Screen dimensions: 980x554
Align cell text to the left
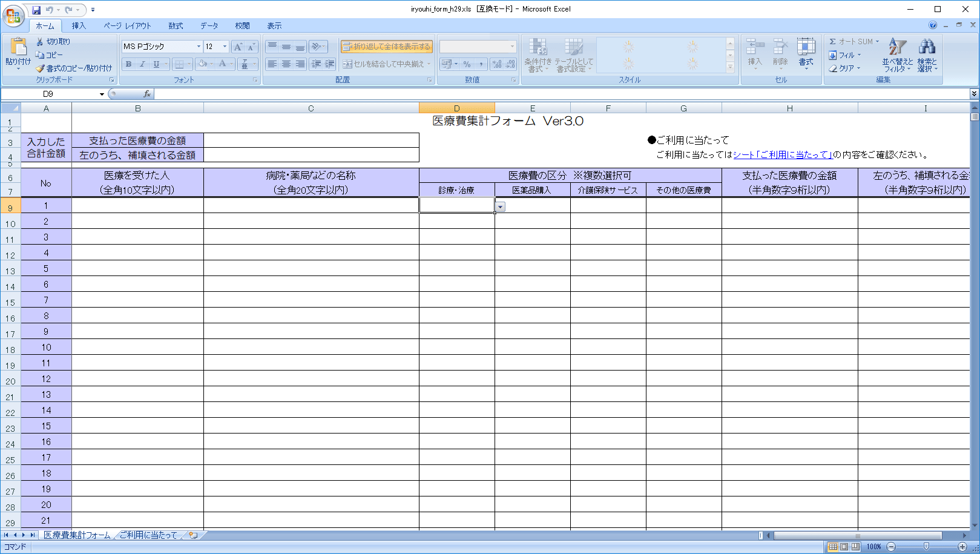tap(272, 64)
